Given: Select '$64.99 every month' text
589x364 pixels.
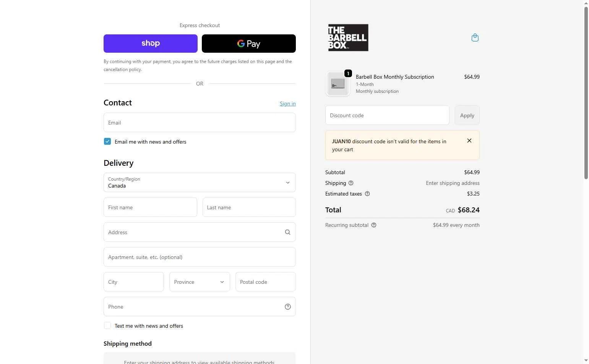Looking at the screenshot, I should point(456,225).
